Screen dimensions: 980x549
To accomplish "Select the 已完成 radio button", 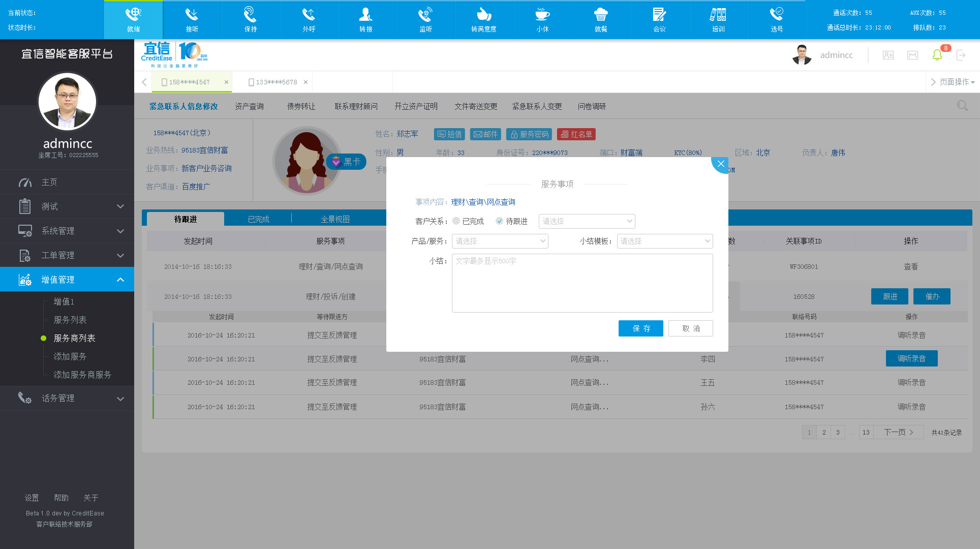I will click(456, 221).
